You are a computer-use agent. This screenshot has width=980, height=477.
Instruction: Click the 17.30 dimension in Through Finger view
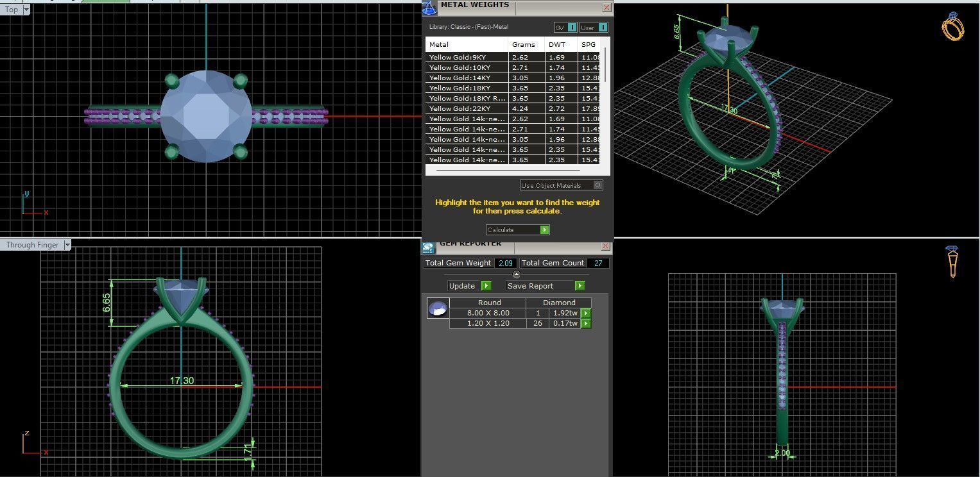point(182,381)
